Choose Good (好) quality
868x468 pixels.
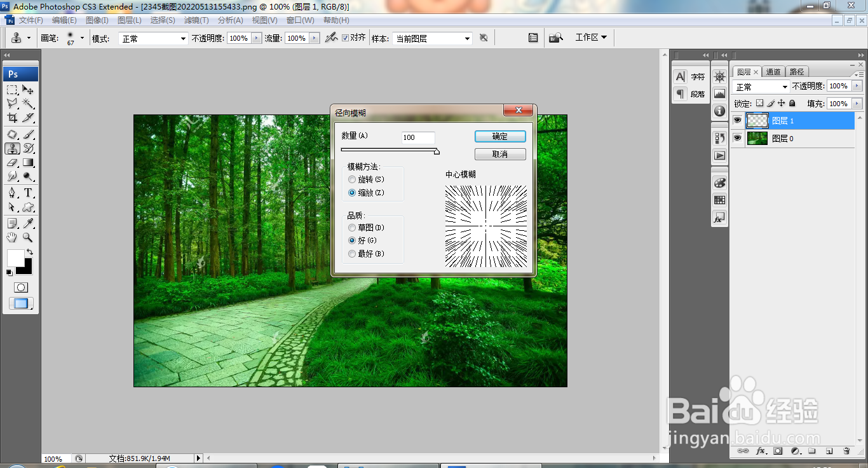tap(352, 240)
